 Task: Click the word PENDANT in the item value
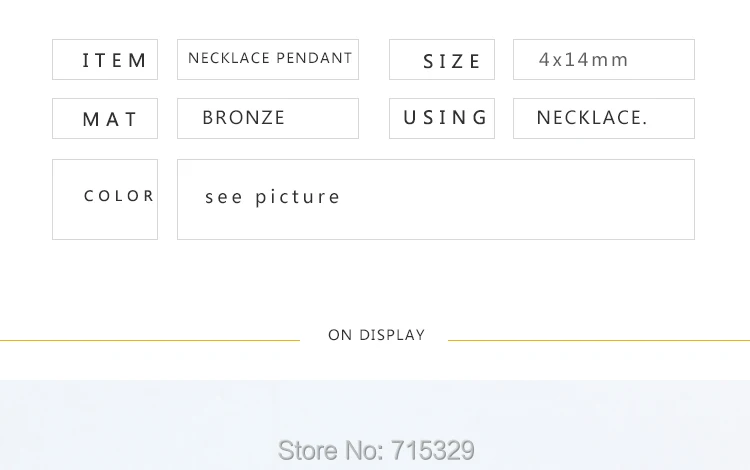tap(314, 58)
